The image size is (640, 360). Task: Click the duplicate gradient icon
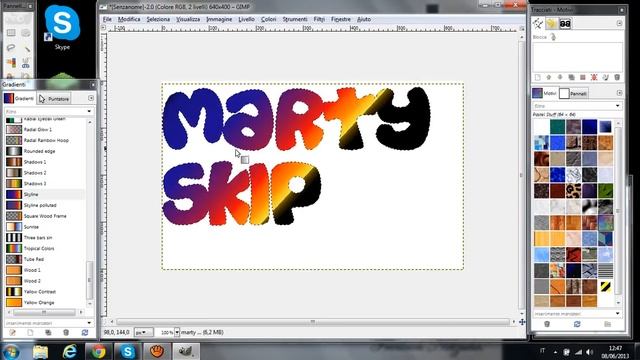[48, 333]
